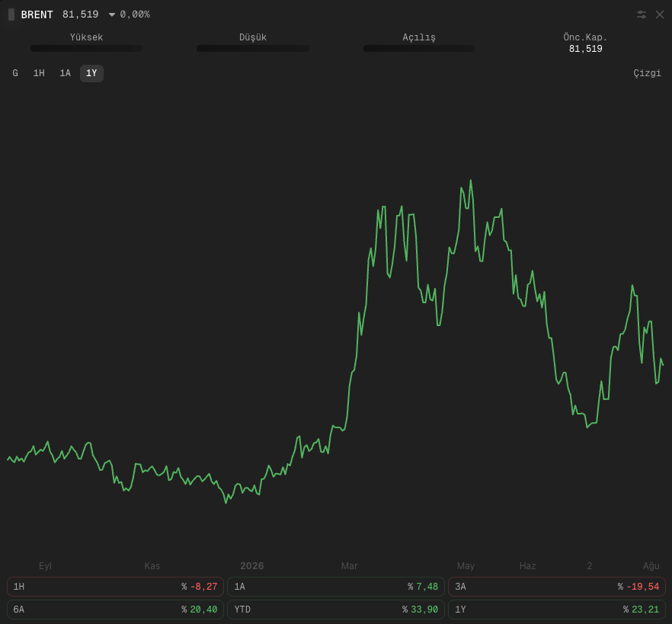The height and width of the screenshot is (624, 672).
Task: Click the 81,519 price in the header
Action: click(81, 14)
